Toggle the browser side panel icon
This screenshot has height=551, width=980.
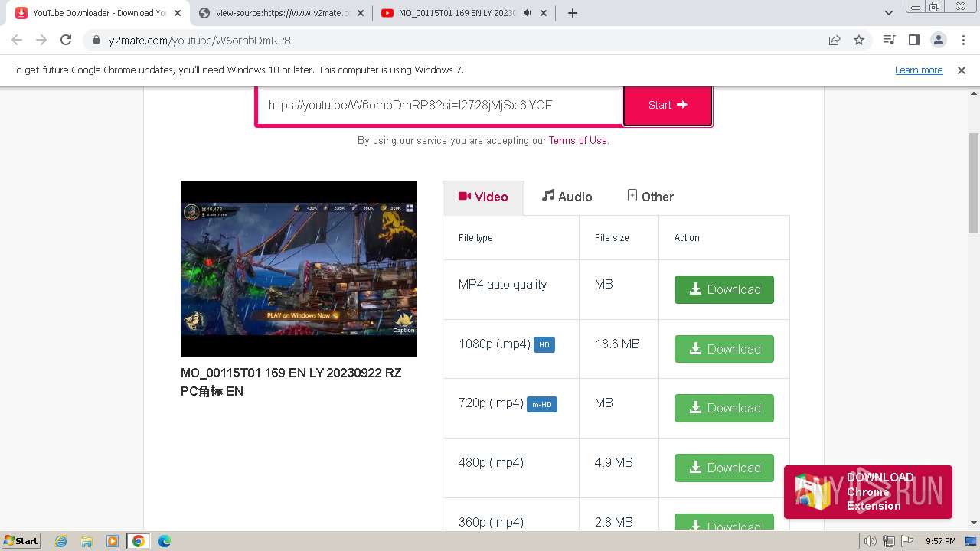click(x=913, y=41)
